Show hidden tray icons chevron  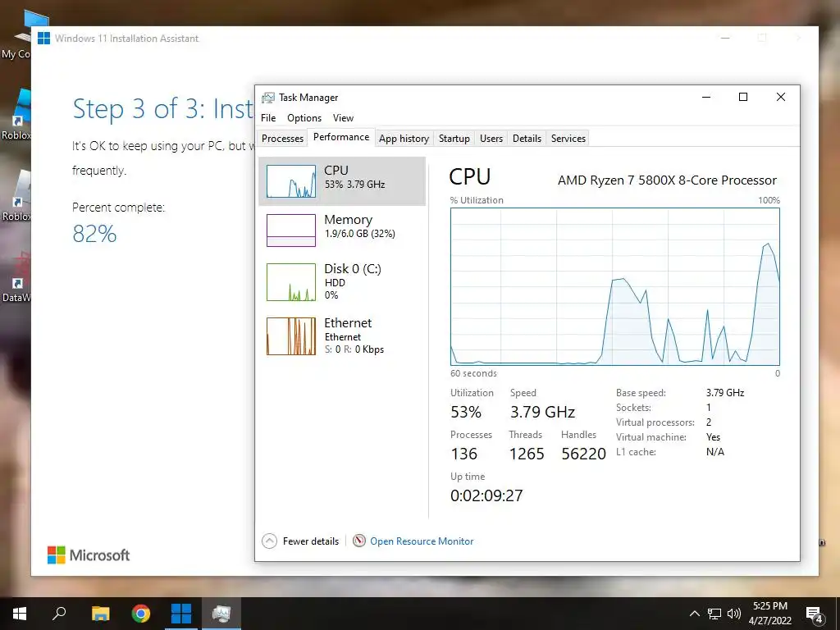694,614
